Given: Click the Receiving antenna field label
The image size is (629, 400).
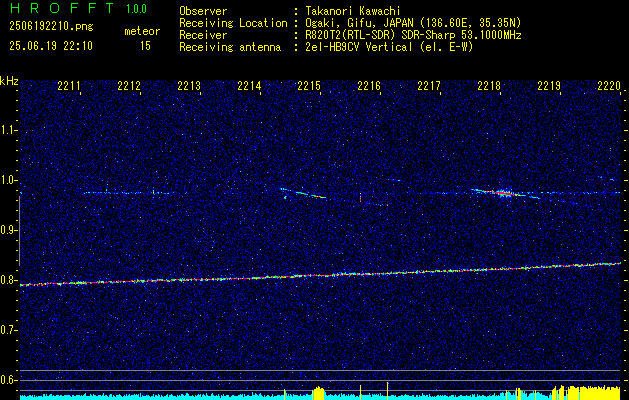Looking at the screenshot, I should point(230,47).
